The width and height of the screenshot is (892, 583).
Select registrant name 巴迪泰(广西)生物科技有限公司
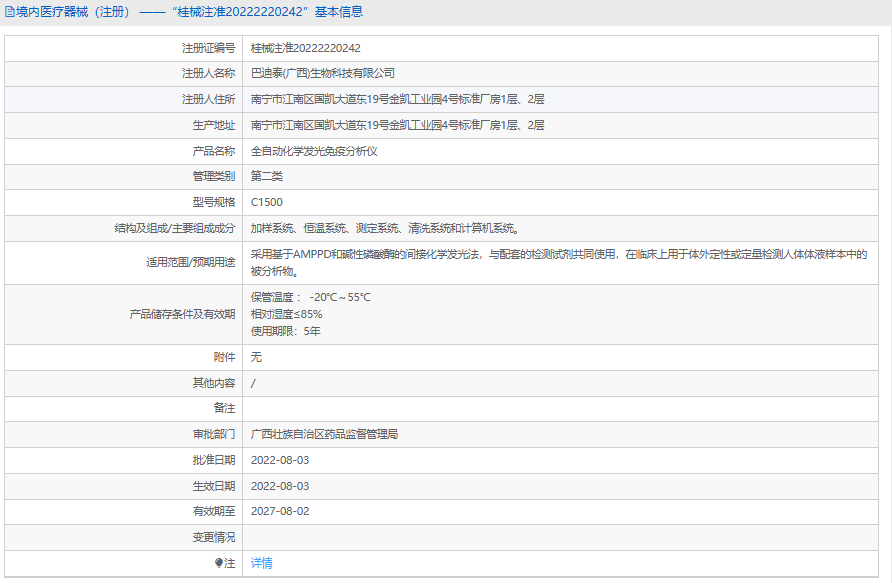pos(323,73)
